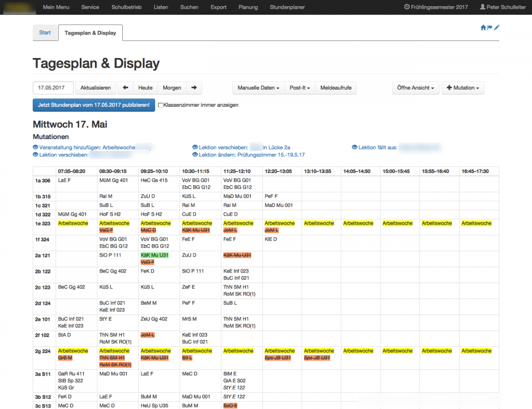The height and width of the screenshot is (409, 532).
Task: Open the 'Schulbetrieb' menu
Action: (x=126, y=7)
